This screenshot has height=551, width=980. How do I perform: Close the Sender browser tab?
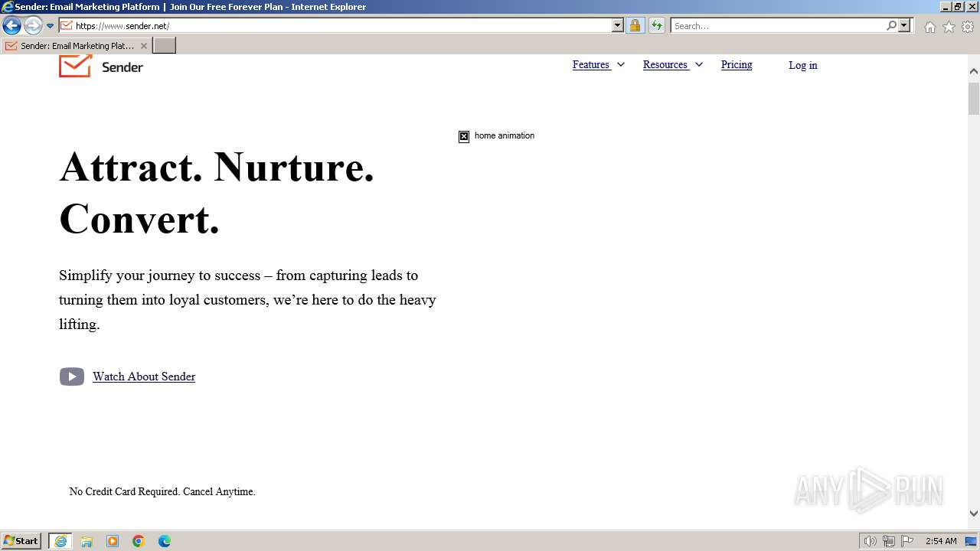(x=144, y=46)
